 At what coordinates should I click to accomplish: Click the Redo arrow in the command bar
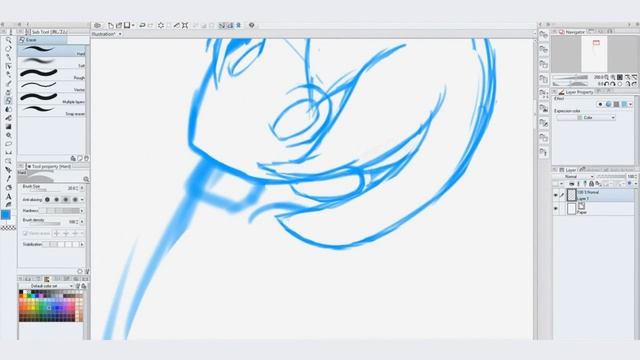click(151, 25)
